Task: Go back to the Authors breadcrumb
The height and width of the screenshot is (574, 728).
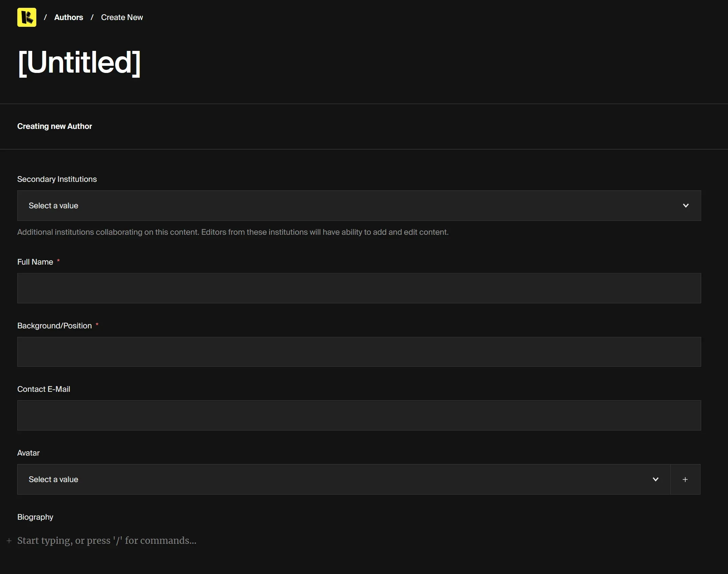Action: (69, 17)
